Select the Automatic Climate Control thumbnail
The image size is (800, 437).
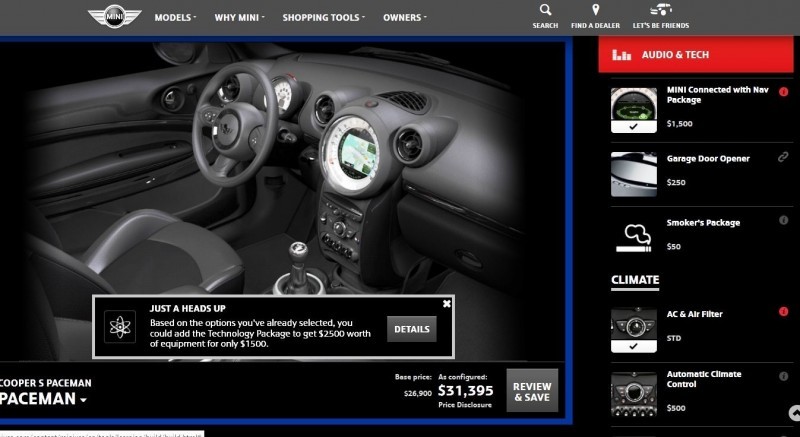click(x=634, y=394)
